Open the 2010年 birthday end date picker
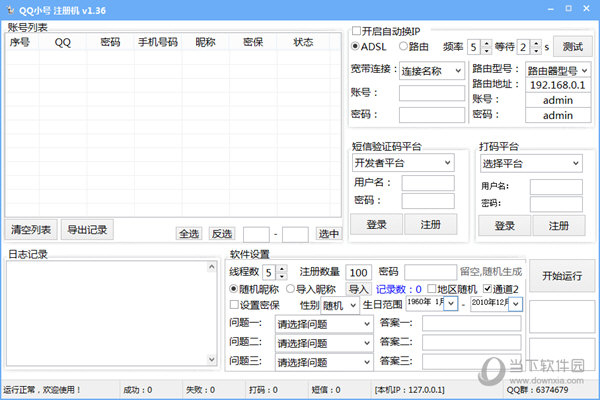600x400 pixels. (515, 304)
